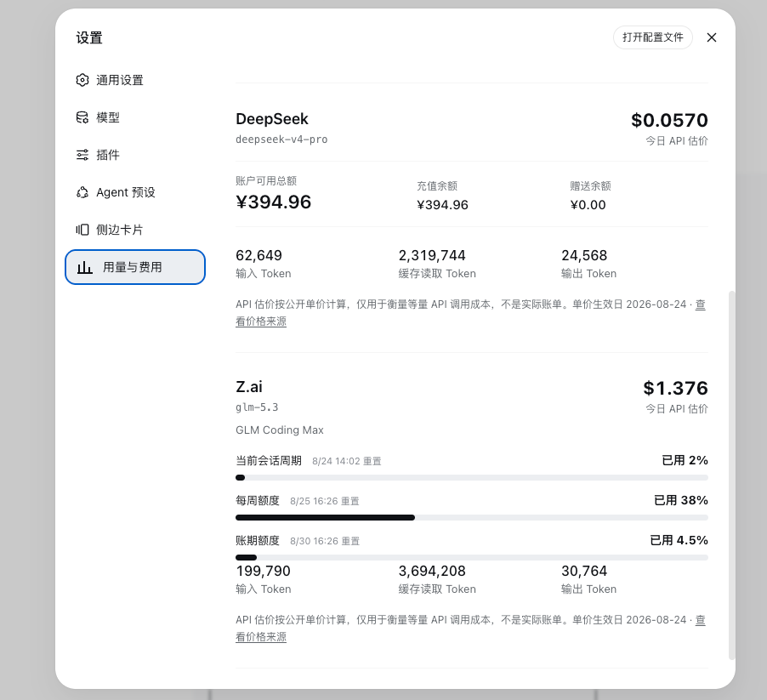Screen dimensions: 767x700
Task: Click the 8/24 14:02 重置 time
Action: [x=347, y=461]
